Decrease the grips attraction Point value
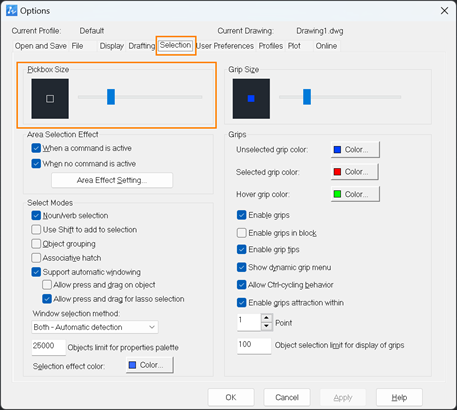Screen dimensions: 457x410 266,326
